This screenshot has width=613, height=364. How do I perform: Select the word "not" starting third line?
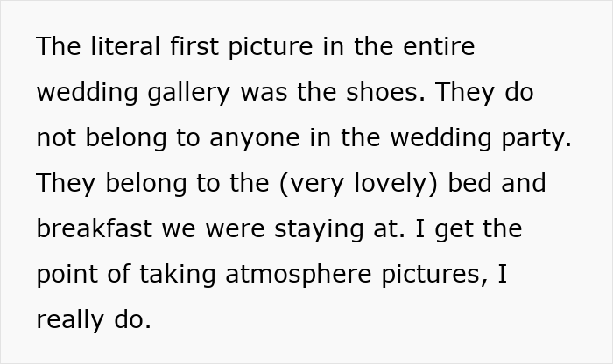coord(56,138)
